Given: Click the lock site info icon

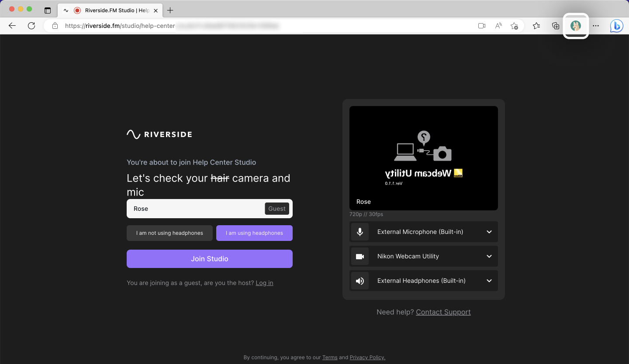Looking at the screenshot, I should pyautogui.click(x=55, y=26).
